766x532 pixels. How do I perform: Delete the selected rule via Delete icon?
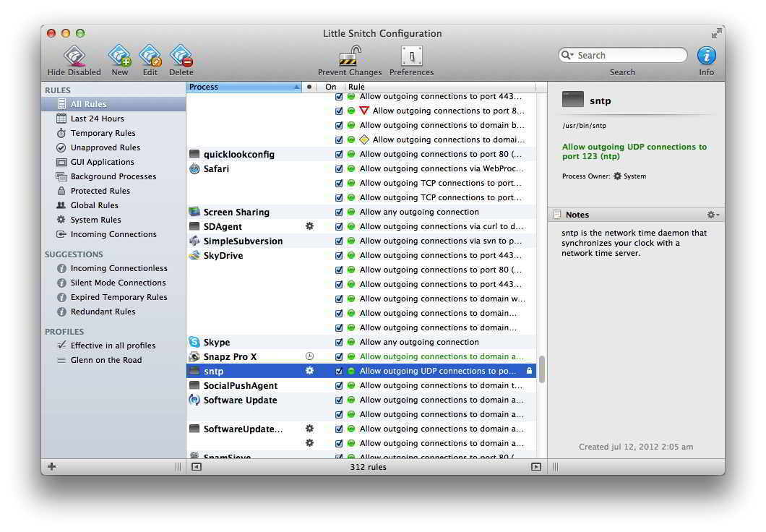point(181,56)
